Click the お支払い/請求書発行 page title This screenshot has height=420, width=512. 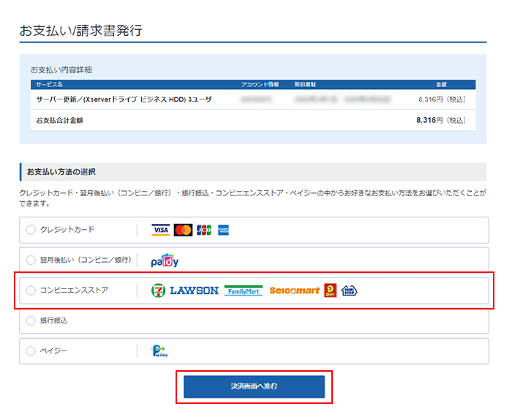(x=81, y=31)
